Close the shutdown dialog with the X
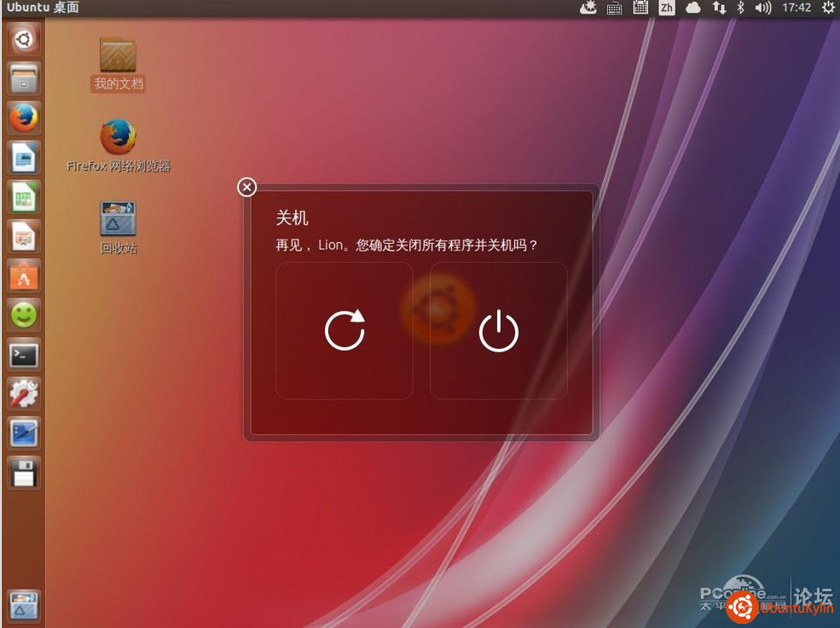 tap(246, 187)
